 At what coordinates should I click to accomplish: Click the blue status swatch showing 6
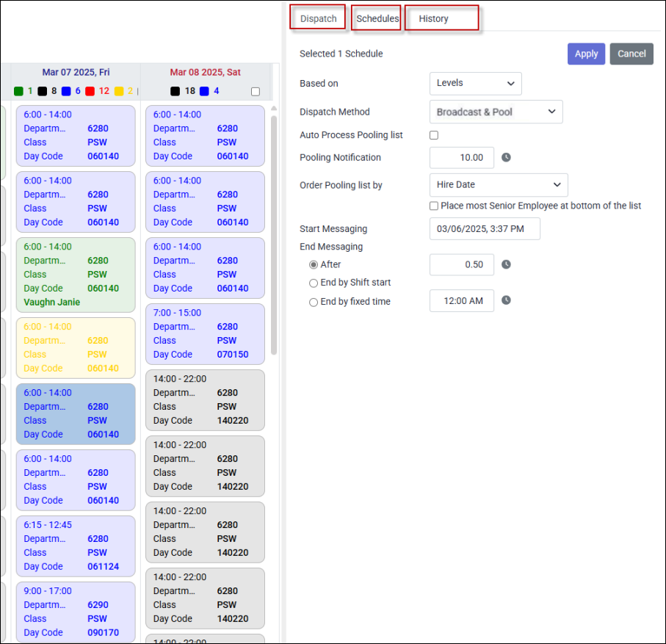tap(66, 91)
